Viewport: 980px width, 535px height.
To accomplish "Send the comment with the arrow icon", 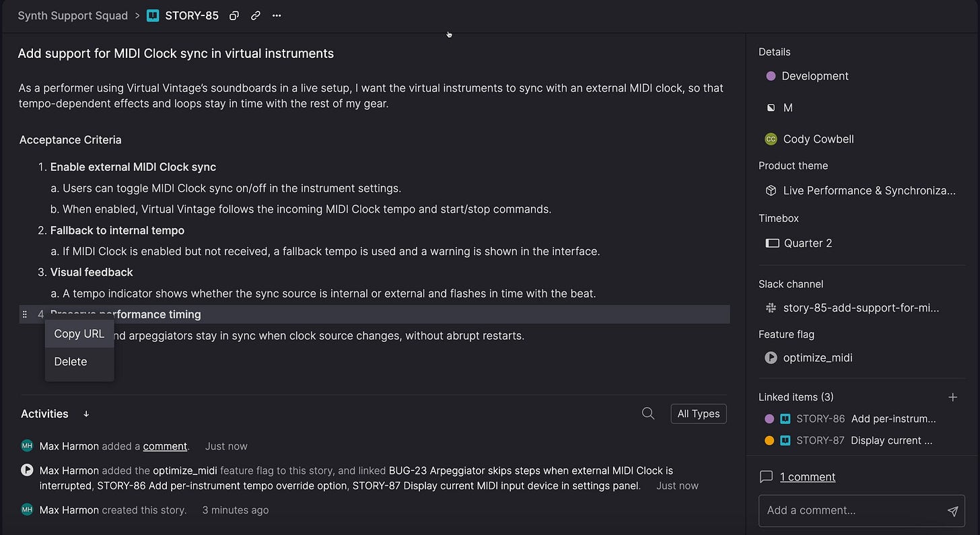I will (x=952, y=511).
